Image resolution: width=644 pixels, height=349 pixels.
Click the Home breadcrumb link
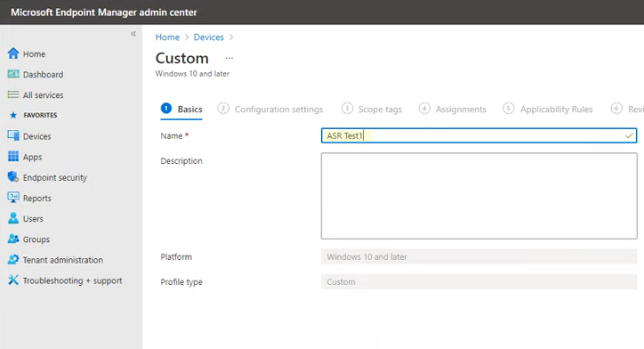point(167,37)
